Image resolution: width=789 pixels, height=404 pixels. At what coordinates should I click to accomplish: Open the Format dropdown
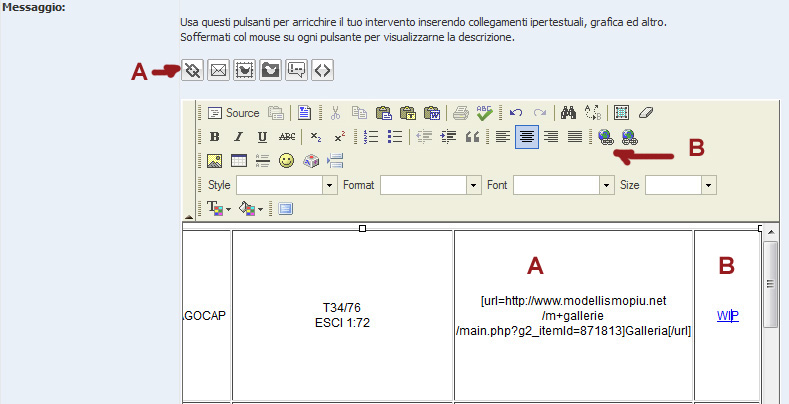[x=474, y=185]
